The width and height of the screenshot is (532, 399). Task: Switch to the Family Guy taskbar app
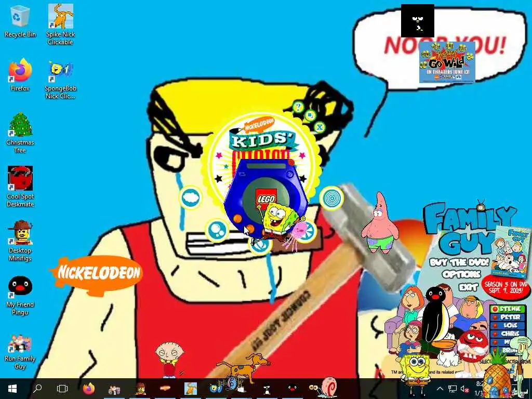(114, 389)
